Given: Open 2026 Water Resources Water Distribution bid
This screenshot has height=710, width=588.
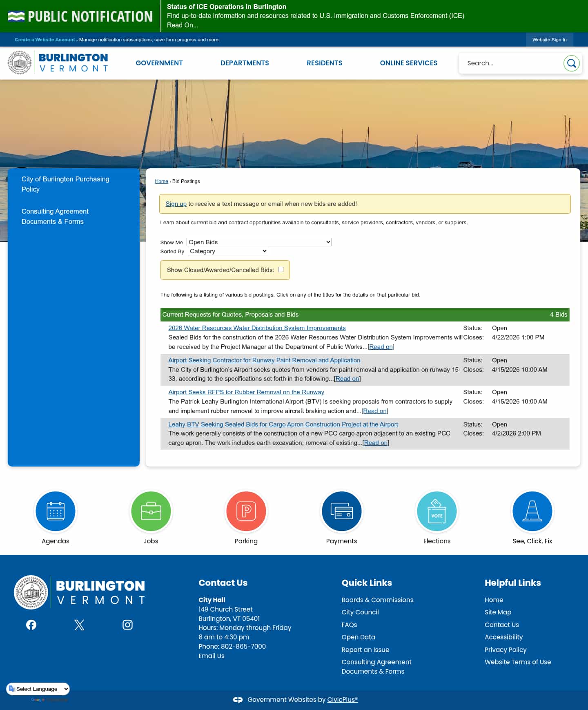Looking at the screenshot, I should (257, 328).
